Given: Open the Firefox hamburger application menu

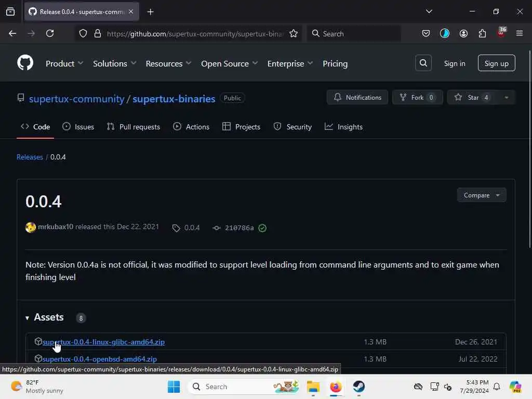Looking at the screenshot, I should 519,33.
